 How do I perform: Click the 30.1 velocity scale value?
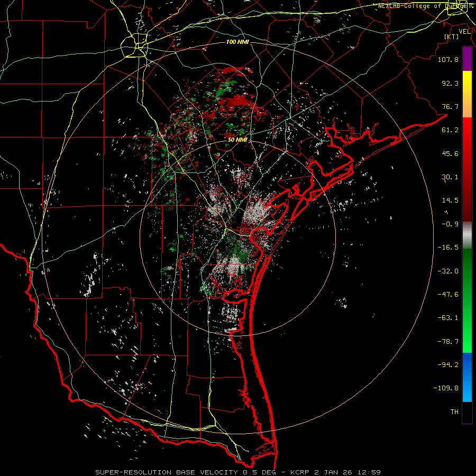click(450, 177)
